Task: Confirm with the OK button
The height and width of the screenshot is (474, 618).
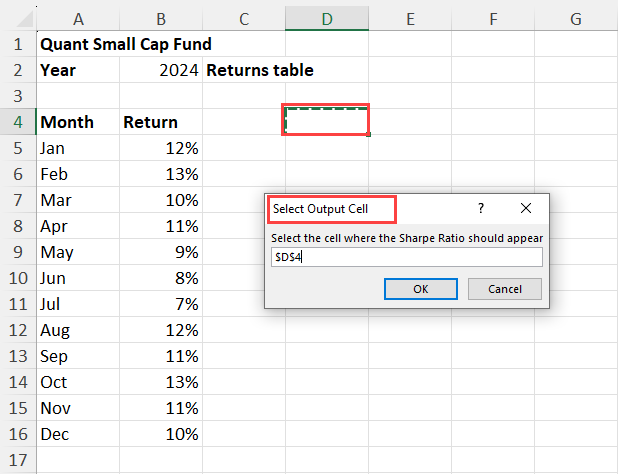Action: coord(421,289)
